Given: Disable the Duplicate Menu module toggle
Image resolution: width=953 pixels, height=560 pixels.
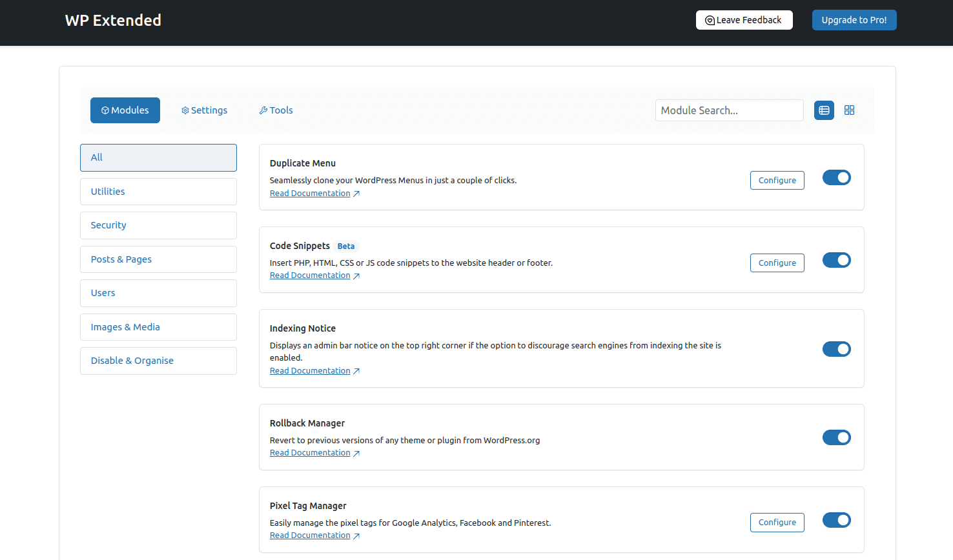Looking at the screenshot, I should coord(836,177).
